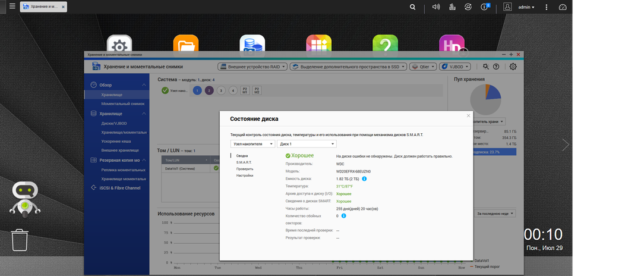Open the 'Диск 1' dropdown
Viewport: 644px width, 276px height.
(307, 144)
